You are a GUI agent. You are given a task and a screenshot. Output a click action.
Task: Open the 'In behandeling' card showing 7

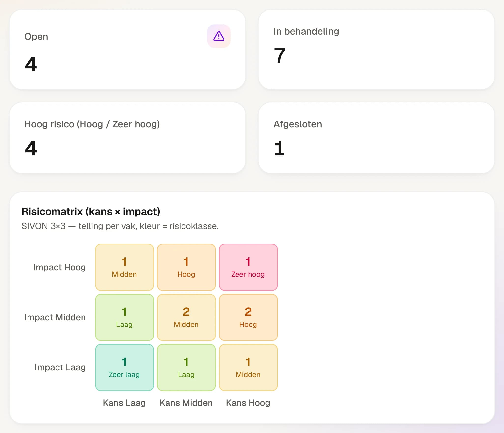(x=376, y=49)
